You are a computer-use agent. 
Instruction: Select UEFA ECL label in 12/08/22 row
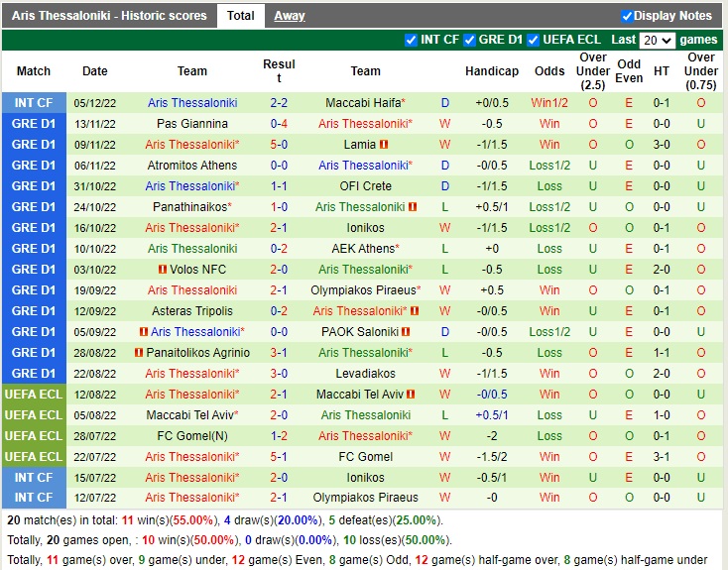[x=34, y=395]
